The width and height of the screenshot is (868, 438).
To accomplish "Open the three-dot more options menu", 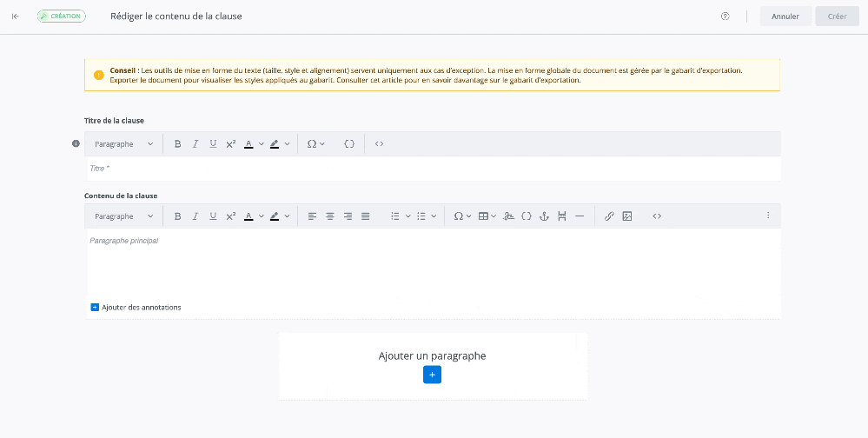I will pos(768,216).
